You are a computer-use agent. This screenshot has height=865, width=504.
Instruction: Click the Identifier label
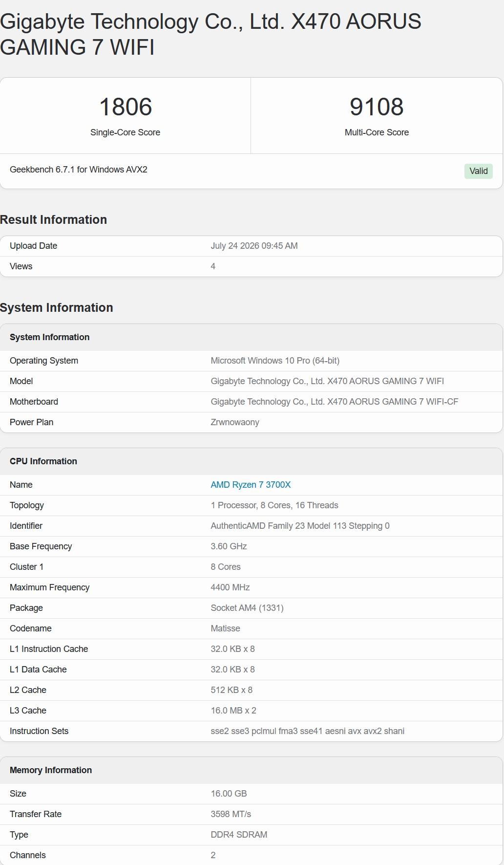pyautogui.click(x=26, y=526)
